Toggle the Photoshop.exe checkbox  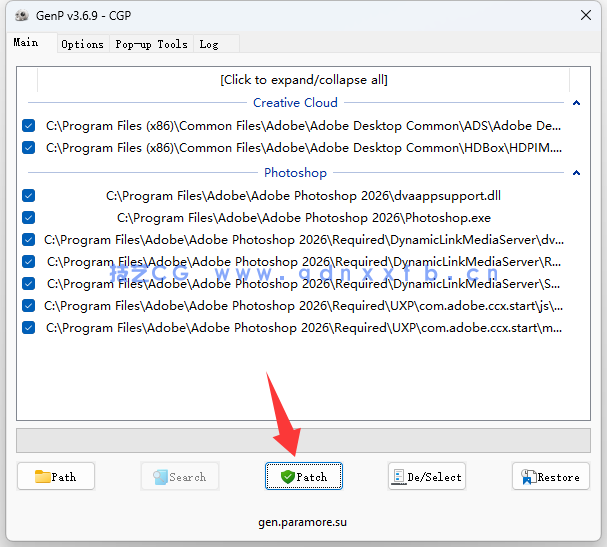[28, 218]
